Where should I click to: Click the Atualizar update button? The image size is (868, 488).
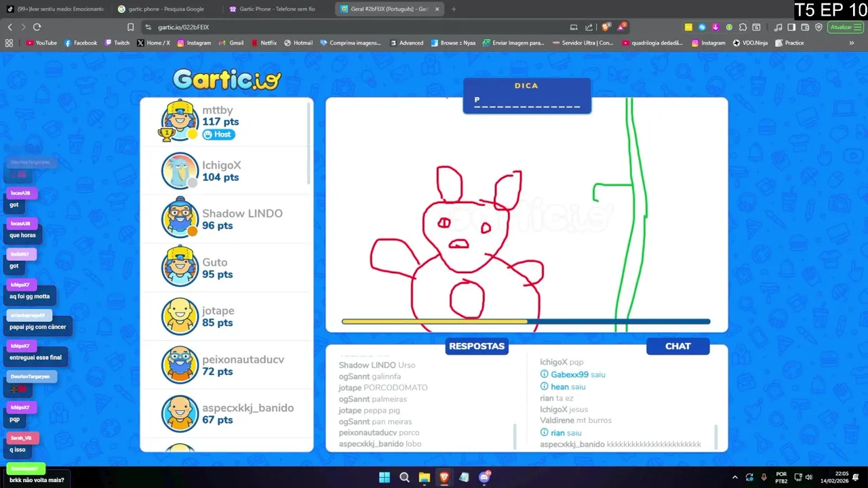[x=845, y=27]
